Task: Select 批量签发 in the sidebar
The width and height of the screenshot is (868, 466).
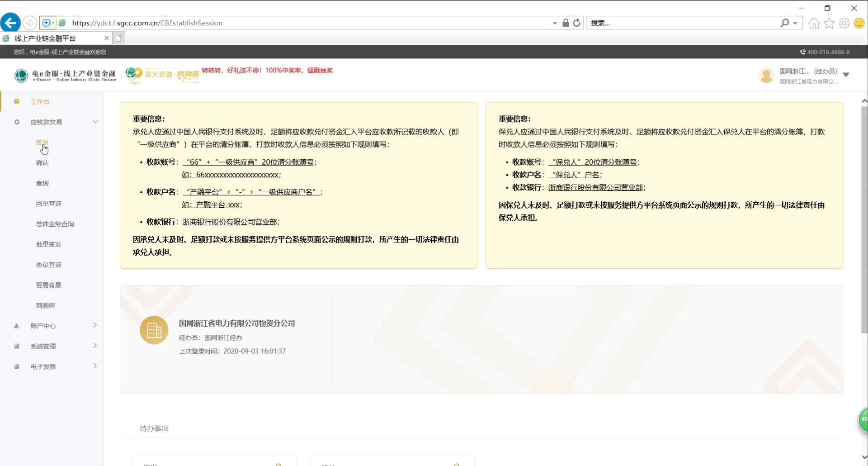Action: (48, 244)
